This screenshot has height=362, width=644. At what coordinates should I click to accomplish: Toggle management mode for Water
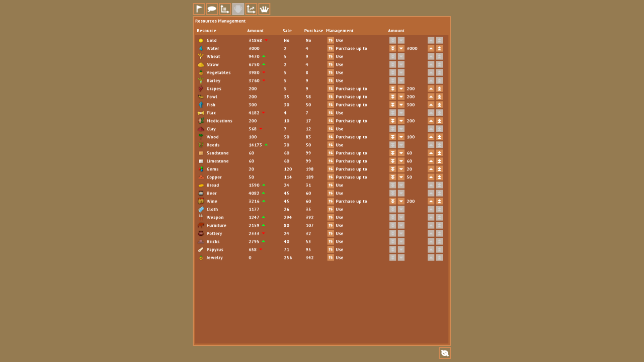click(x=331, y=48)
